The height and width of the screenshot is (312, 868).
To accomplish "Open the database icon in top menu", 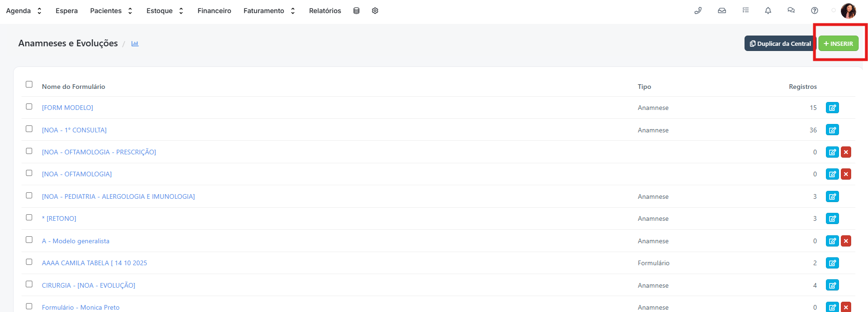I will 356,11.
